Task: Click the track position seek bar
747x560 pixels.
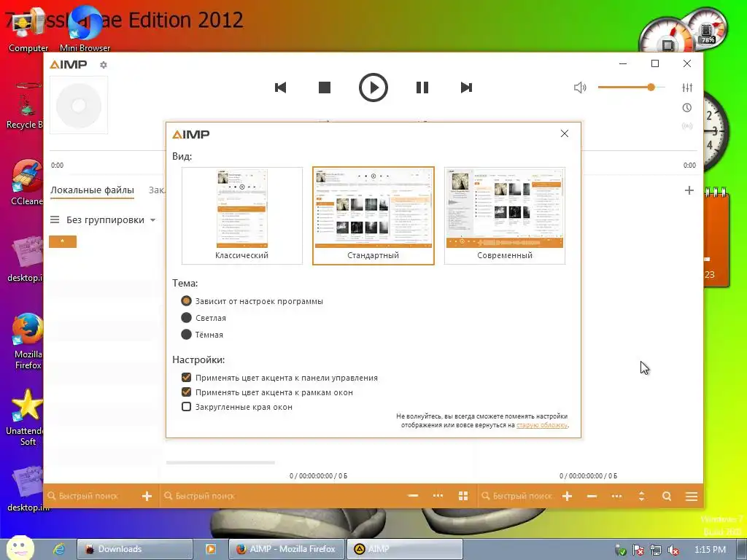Action: coord(373,150)
